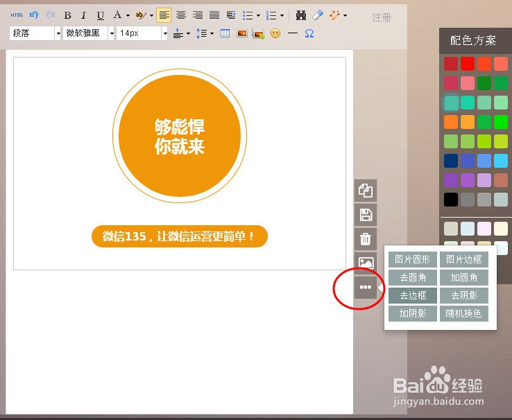This screenshot has width=512, height=420.
Task: Insert a bulleted list
Action: [248, 15]
